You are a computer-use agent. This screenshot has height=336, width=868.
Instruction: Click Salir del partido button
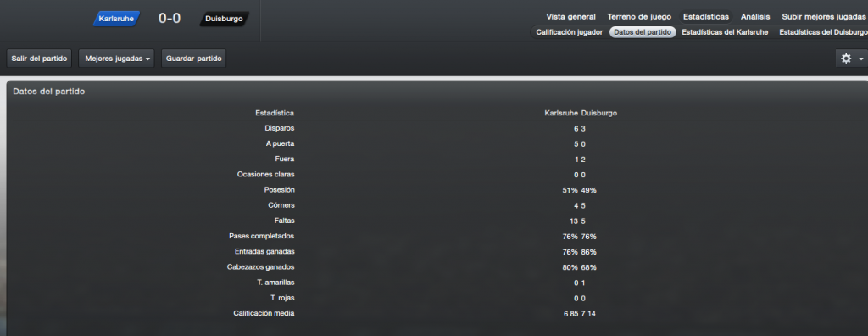tap(39, 59)
